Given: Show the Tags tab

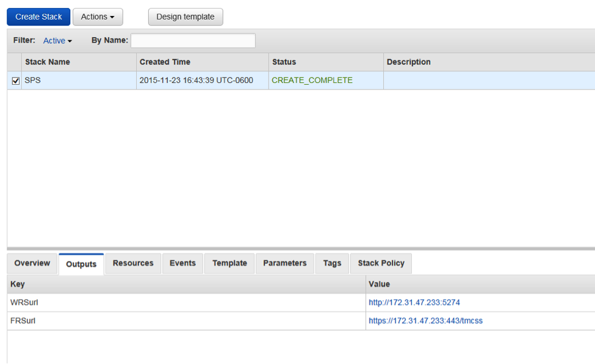Looking at the screenshot, I should (x=332, y=263).
